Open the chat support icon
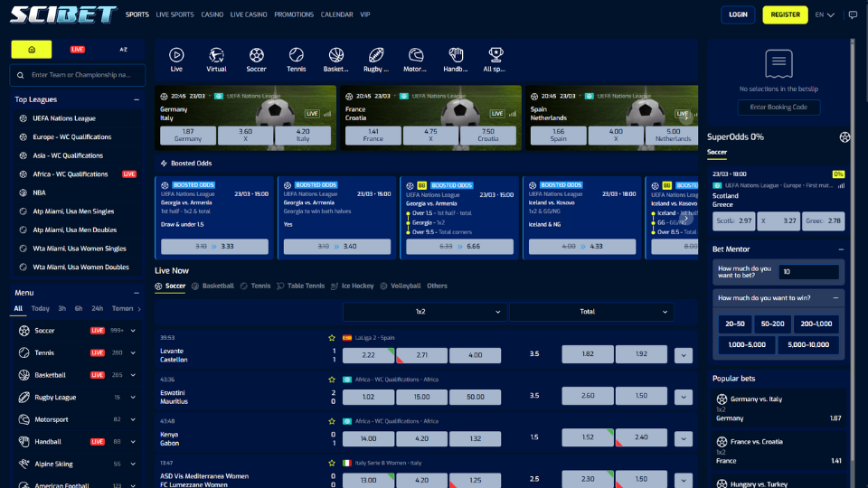Screen dimensions: 868x488 coord(853,15)
